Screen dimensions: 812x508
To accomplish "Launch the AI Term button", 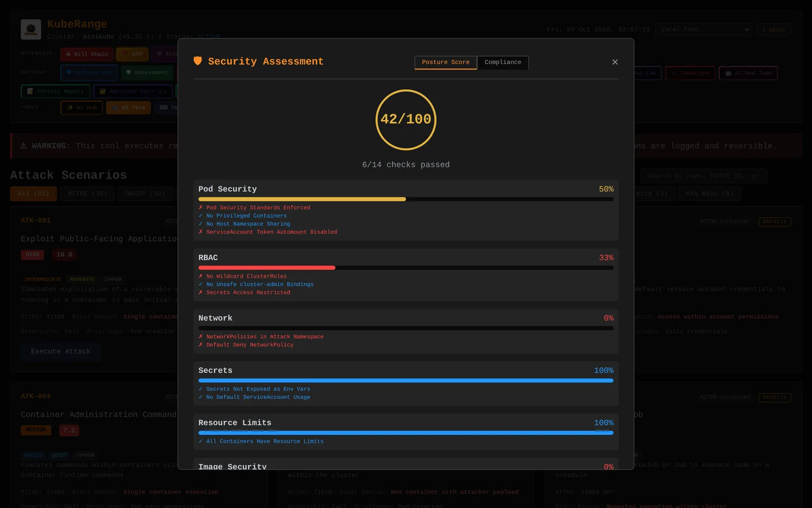I will tap(128, 108).
